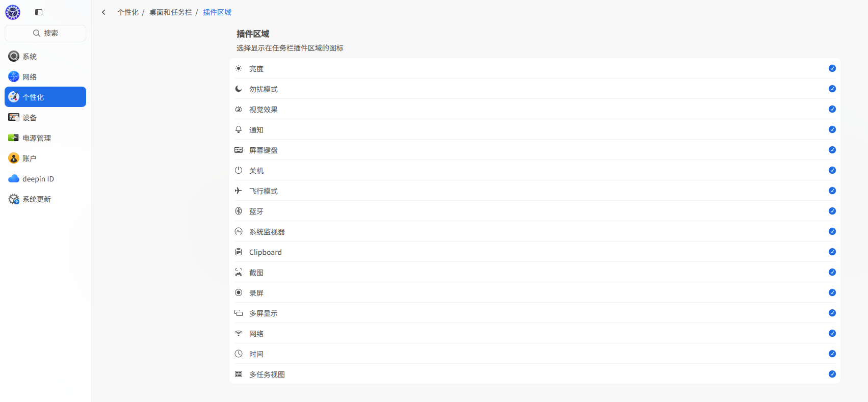Screen dimensions: 868x402
Task: Click the brightness sun icon
Action: coord(239,68)
